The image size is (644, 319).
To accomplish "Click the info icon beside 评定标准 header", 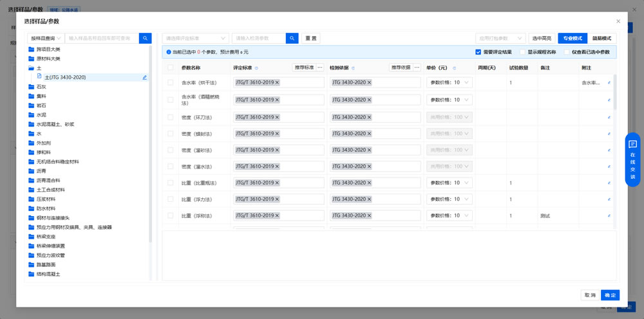I will pos(257,68).
